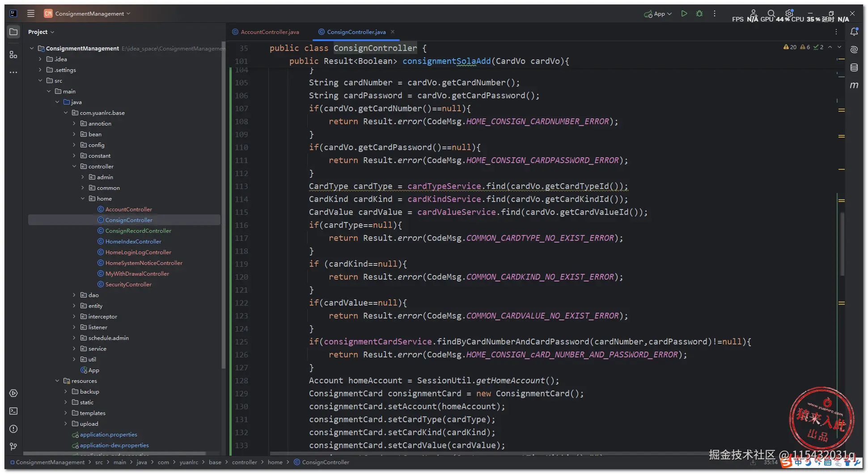Open the App run configuration dropdown
Image resolution: width=868 pixels, height=474 pixels.
[658, 14]
